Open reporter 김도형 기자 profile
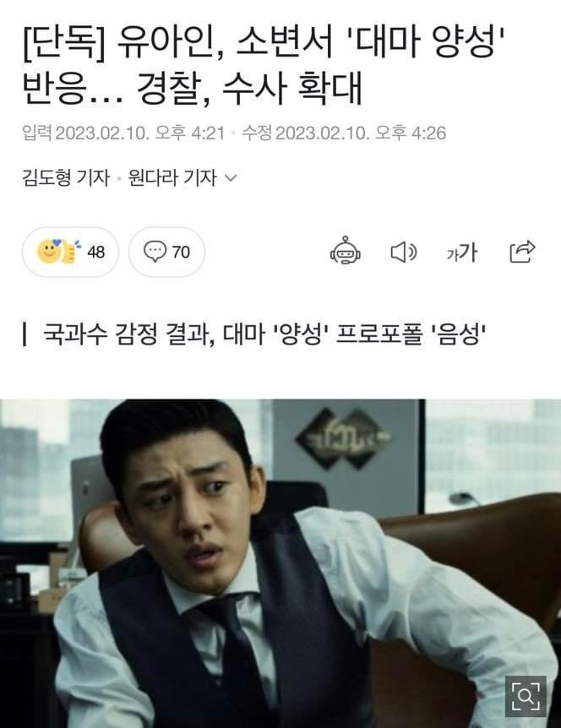The image size is (561, 728). click(66, 178)
